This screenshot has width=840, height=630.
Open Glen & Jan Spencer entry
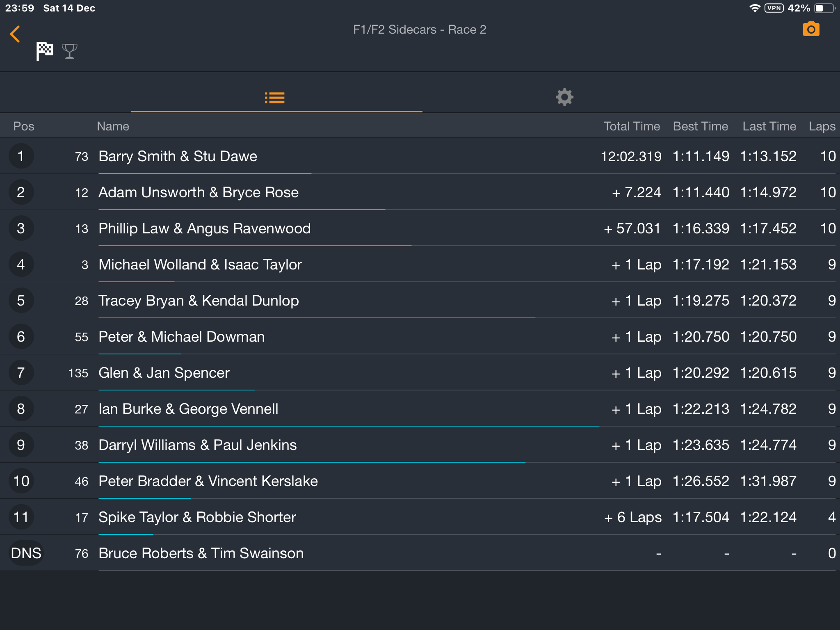(420, 373)
